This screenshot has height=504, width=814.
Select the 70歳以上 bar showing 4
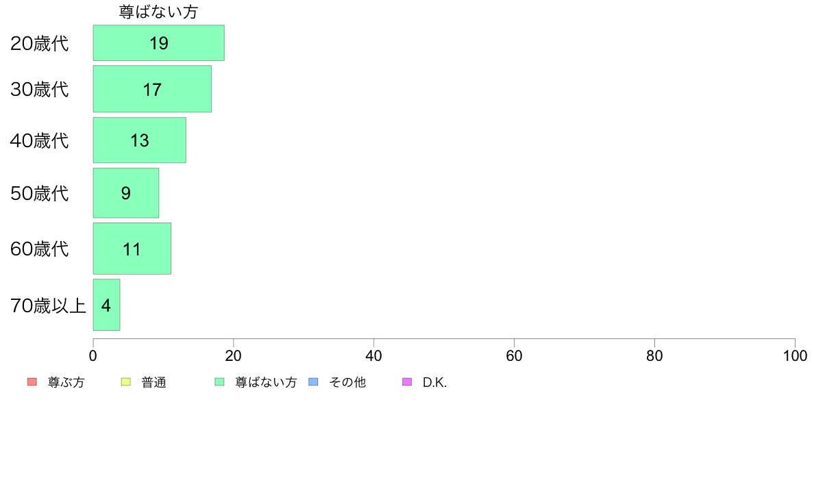(x=106, y=305)
